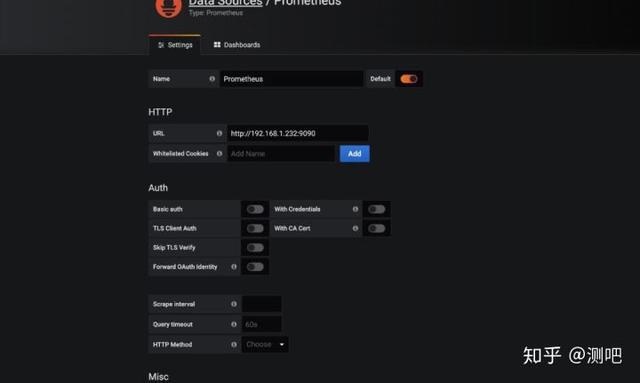Screen dimensions: 640x383
Task: Click the Forward OAuth Identity info icon
Action: (234, 267)
